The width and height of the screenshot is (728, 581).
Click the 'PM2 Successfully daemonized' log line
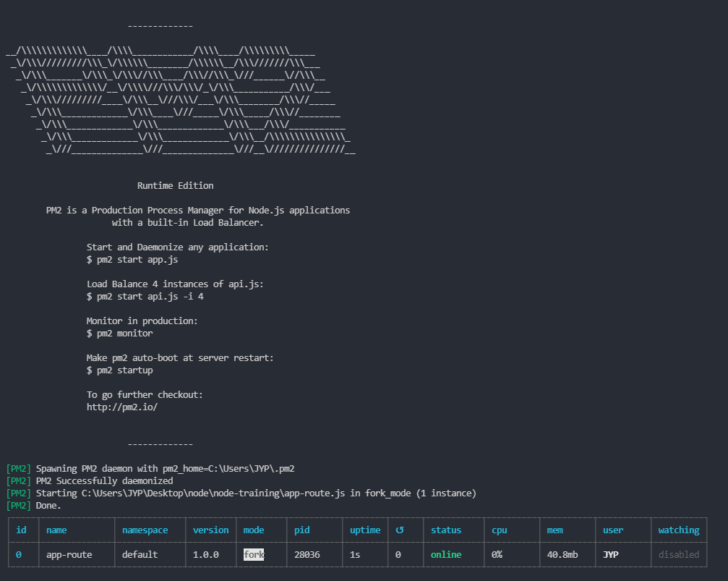tap(104, 481)
